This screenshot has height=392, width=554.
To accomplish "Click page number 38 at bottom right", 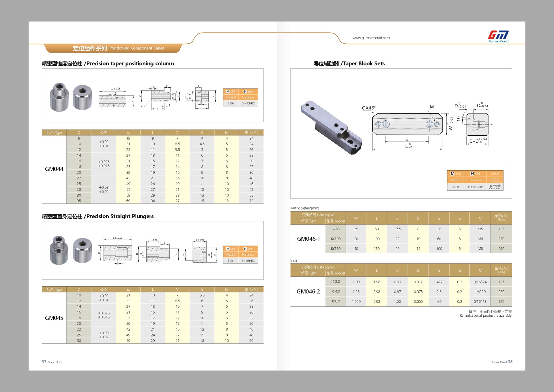I will (510, 362).
